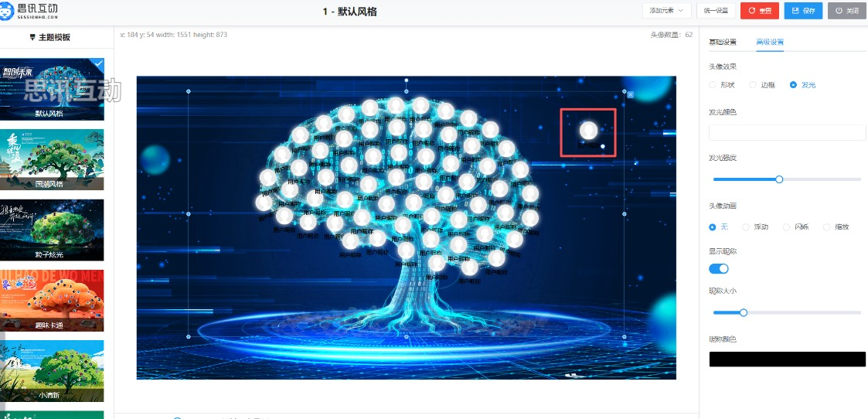The image size is (868, 419).
Task: Switch to the 高级设置 tab
Action: pos(770,43)
